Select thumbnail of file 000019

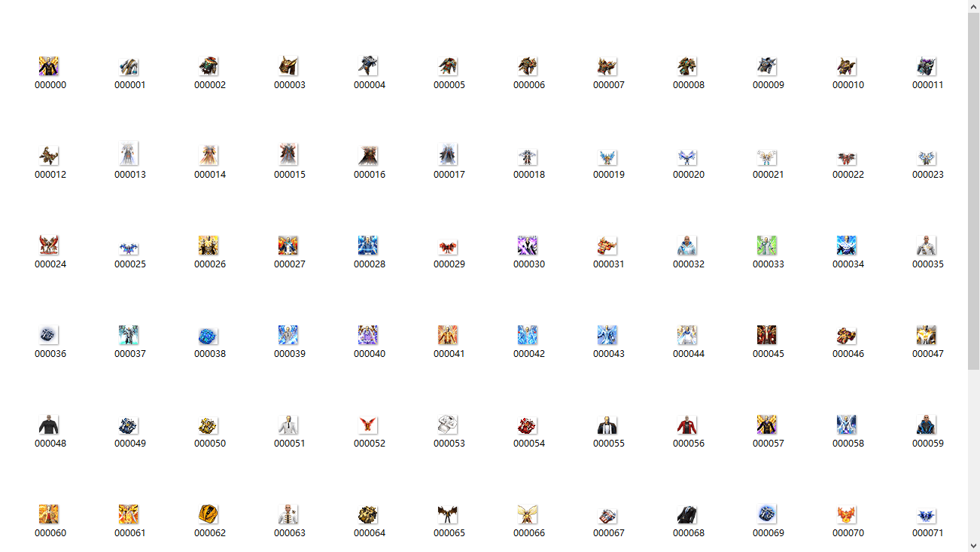coord(608,158)
